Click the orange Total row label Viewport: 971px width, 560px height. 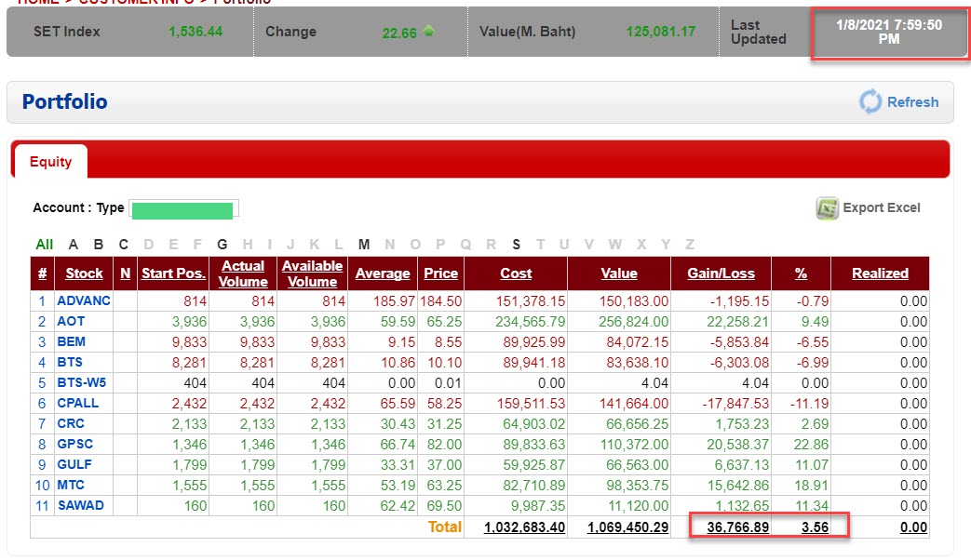(x=445, y=527)
